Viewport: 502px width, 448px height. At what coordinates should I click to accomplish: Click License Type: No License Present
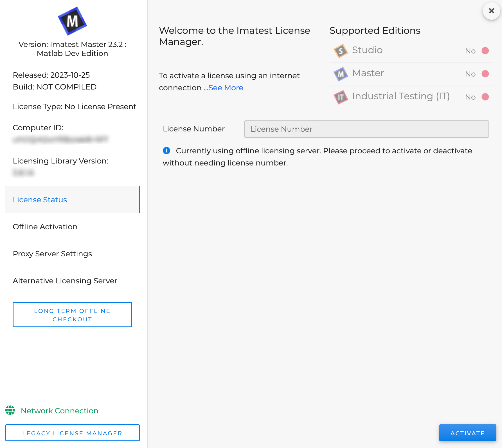(75, 107)
